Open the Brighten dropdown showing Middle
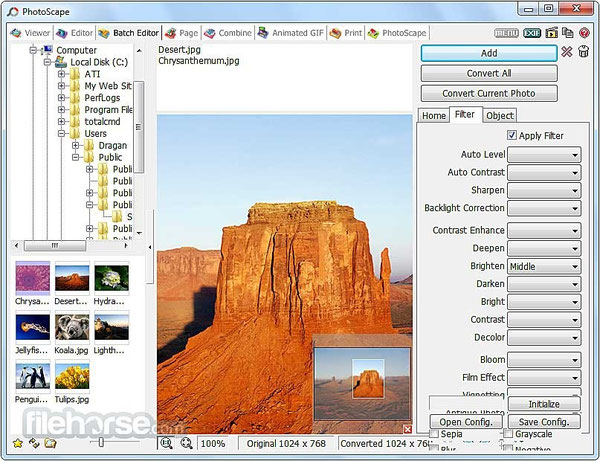 point(544,266)
